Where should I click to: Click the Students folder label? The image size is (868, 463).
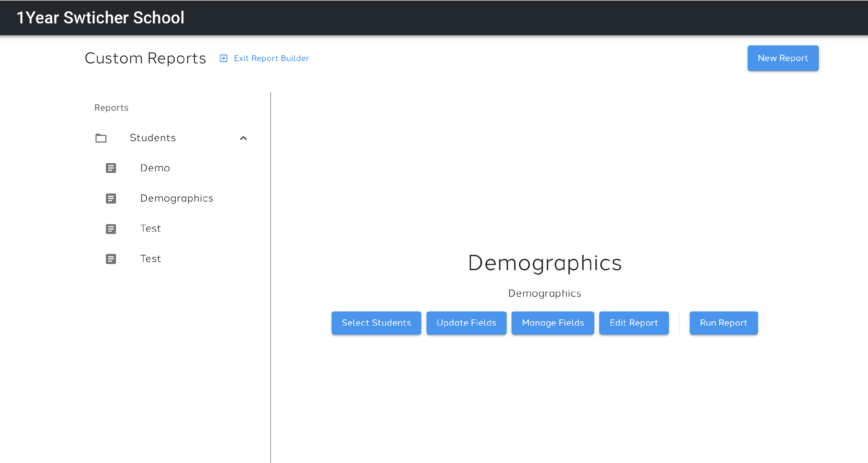(153, 138)
